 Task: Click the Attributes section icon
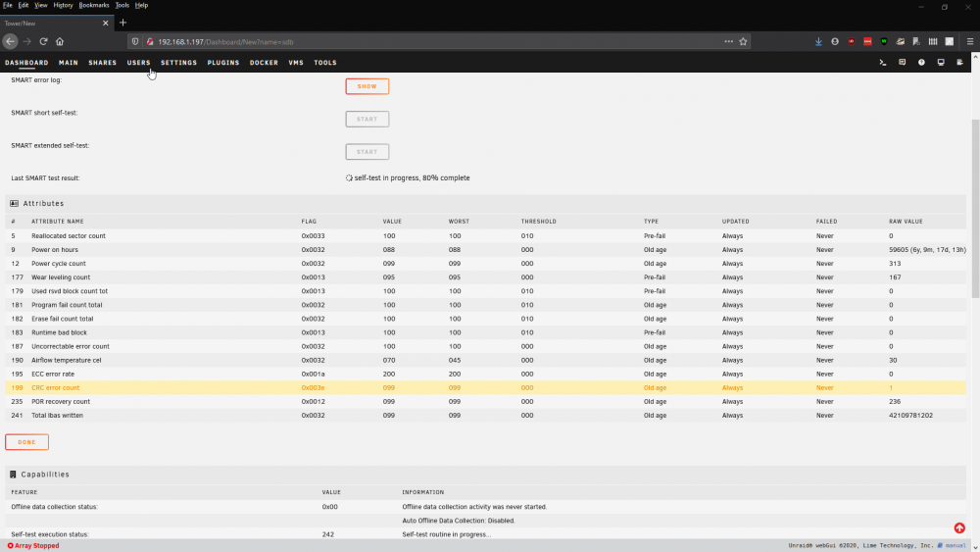[15, 204]
